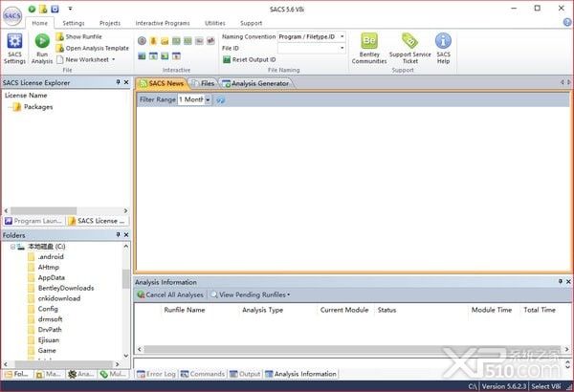Screen dimensions: 574x392
Task: Click the Status column header
Action: tap(386, 310)
